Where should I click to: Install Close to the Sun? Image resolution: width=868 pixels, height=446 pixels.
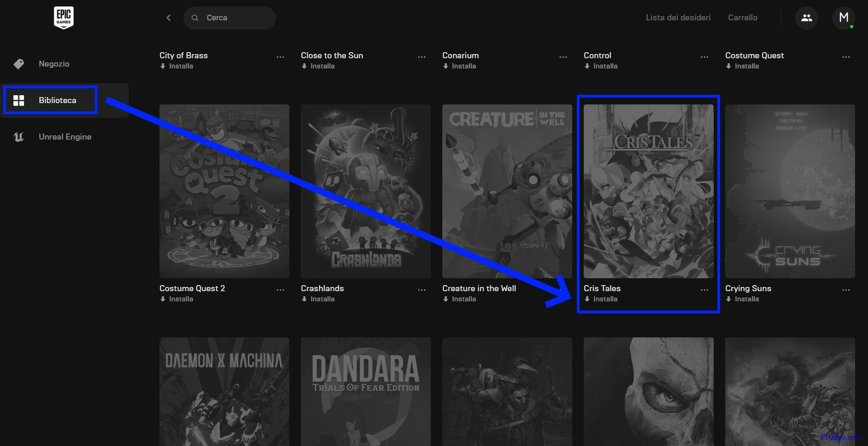pos(318,66)
